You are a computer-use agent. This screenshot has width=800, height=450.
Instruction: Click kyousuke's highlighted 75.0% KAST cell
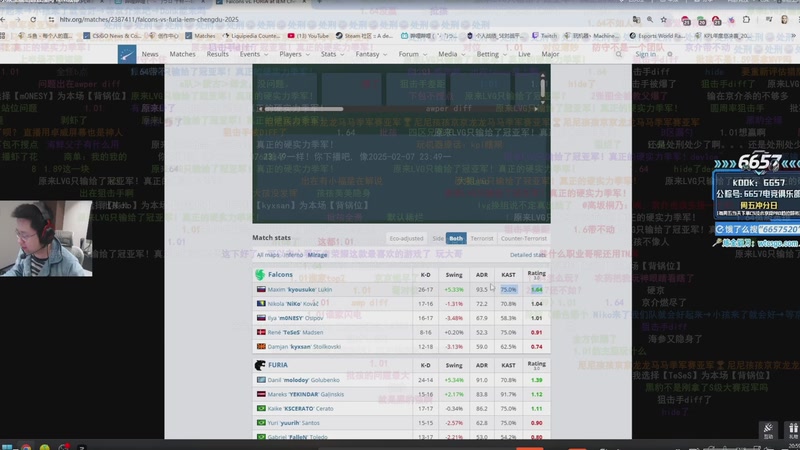coord(508,289)
